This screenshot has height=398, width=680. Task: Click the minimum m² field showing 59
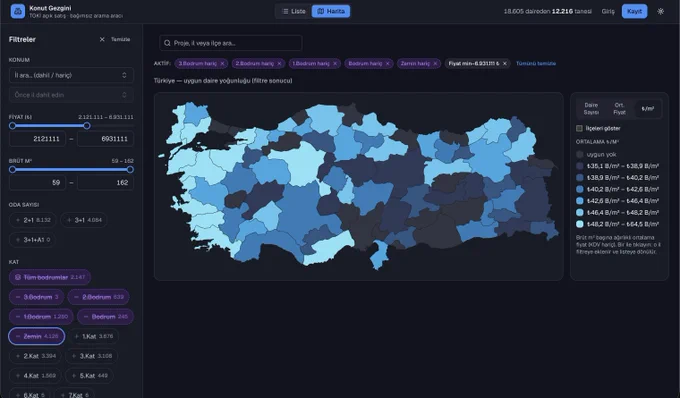pyautogui.click(x=37, y=183)
